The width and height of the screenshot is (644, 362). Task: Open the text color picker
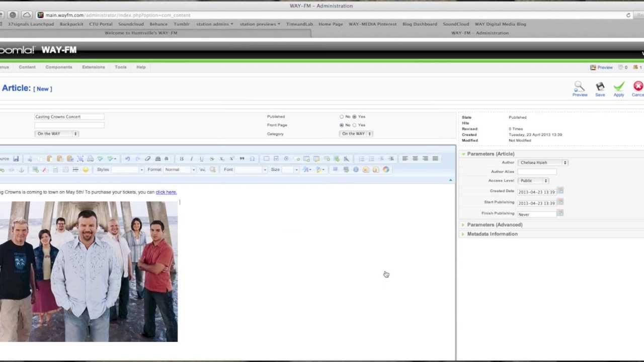point(306,169)
